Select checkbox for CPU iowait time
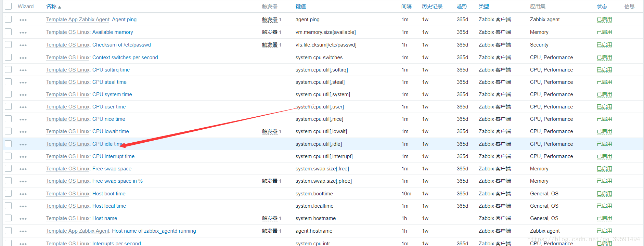 (x=8, y=131)
